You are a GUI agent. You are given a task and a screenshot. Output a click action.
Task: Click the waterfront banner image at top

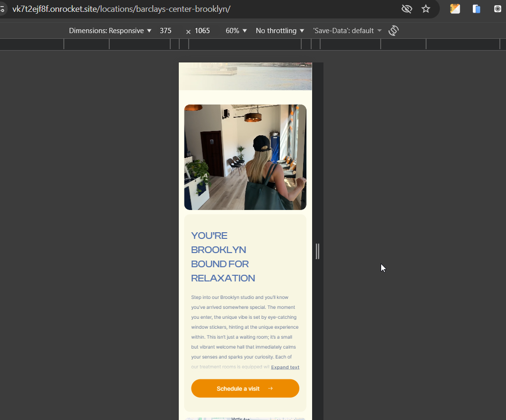245,76
